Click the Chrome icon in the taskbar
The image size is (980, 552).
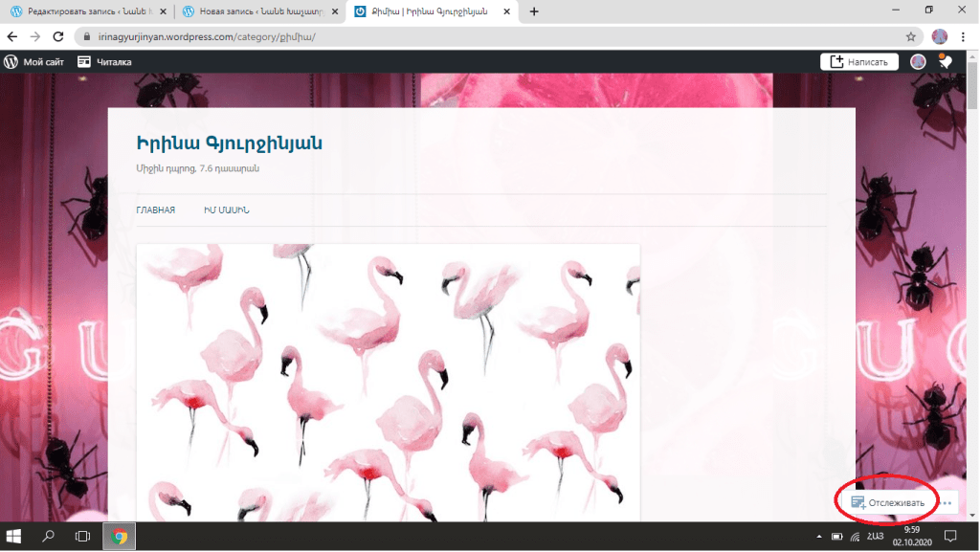[120, 537]
